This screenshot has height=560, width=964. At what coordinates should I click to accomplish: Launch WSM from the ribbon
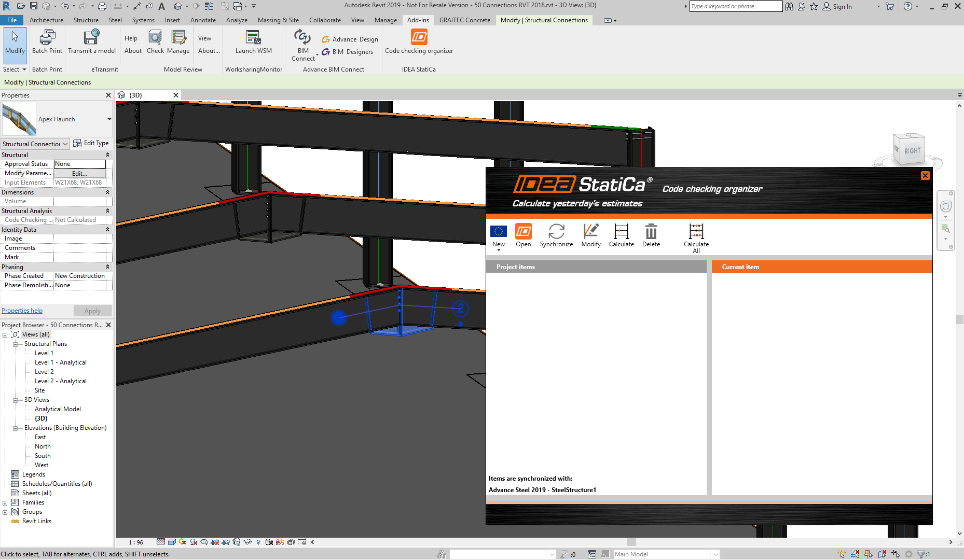253,41
